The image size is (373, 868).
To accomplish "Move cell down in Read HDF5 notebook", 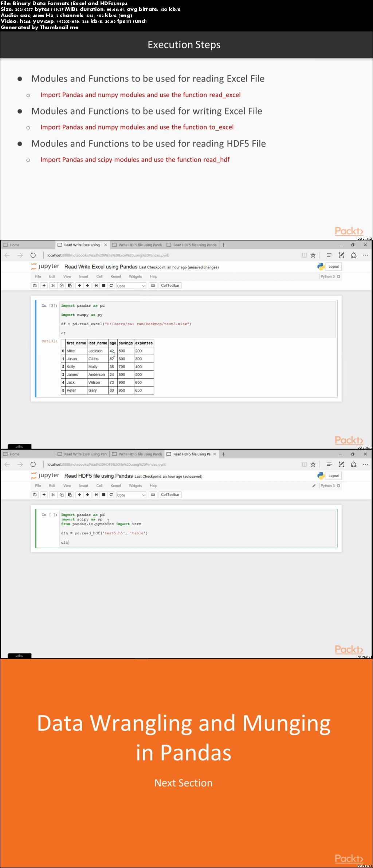I will [x=87, y=495].
